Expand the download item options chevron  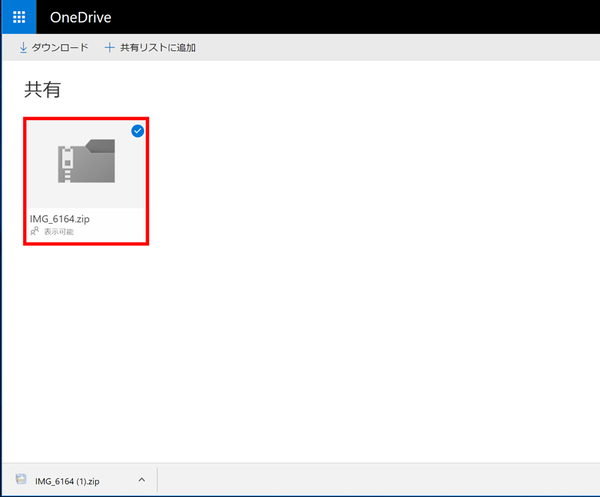142,480
